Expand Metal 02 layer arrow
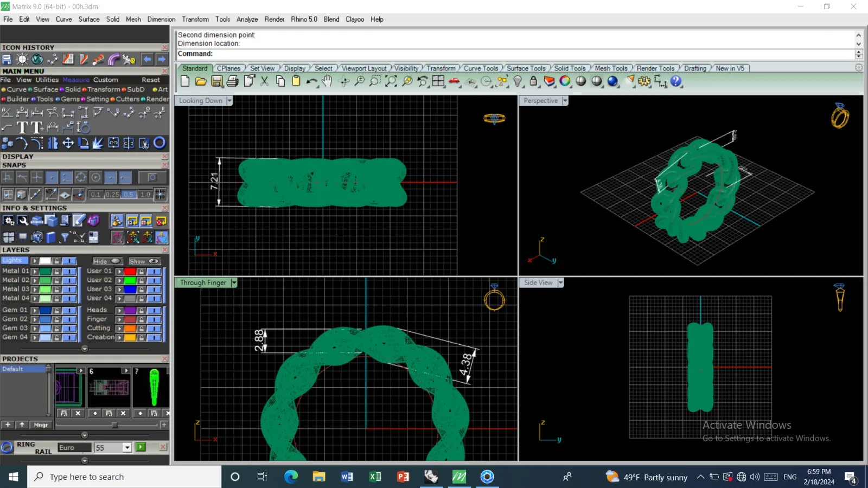Image resolution: width=868 pixels, height=488 pixels. pyautogui.click(x=35, y=280)
